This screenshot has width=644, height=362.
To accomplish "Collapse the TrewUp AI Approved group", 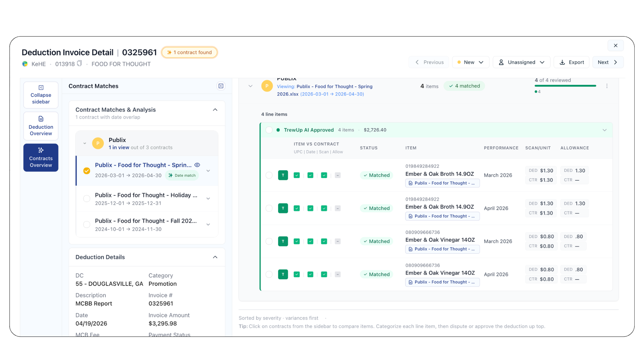I will 604,130.
